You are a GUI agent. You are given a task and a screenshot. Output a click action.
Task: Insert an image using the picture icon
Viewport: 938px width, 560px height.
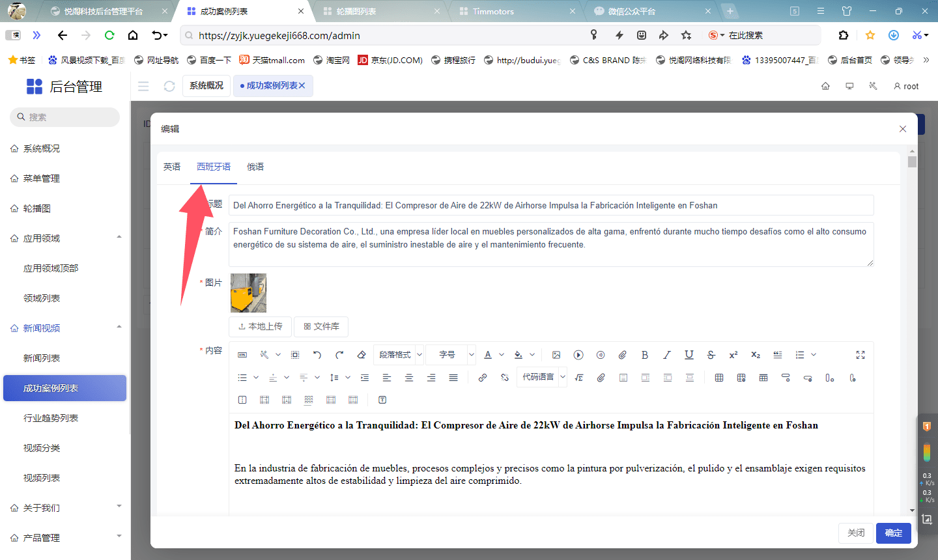click(x=556, y=355)
